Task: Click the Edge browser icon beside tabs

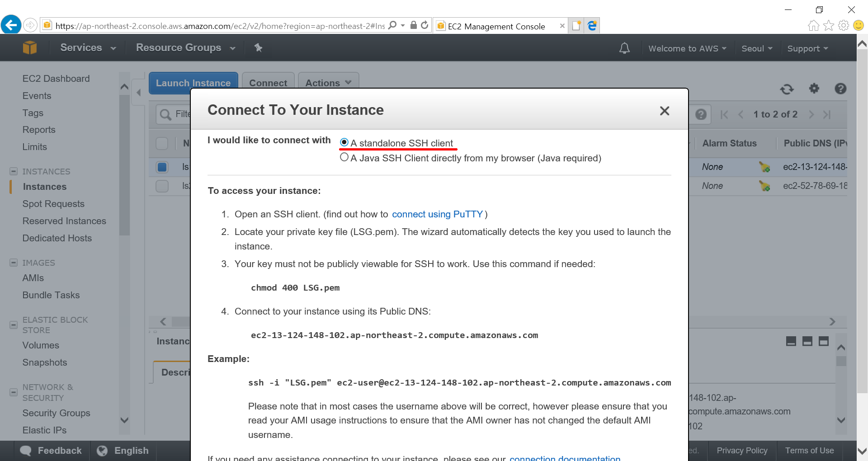Action: (x=592, y=26)
